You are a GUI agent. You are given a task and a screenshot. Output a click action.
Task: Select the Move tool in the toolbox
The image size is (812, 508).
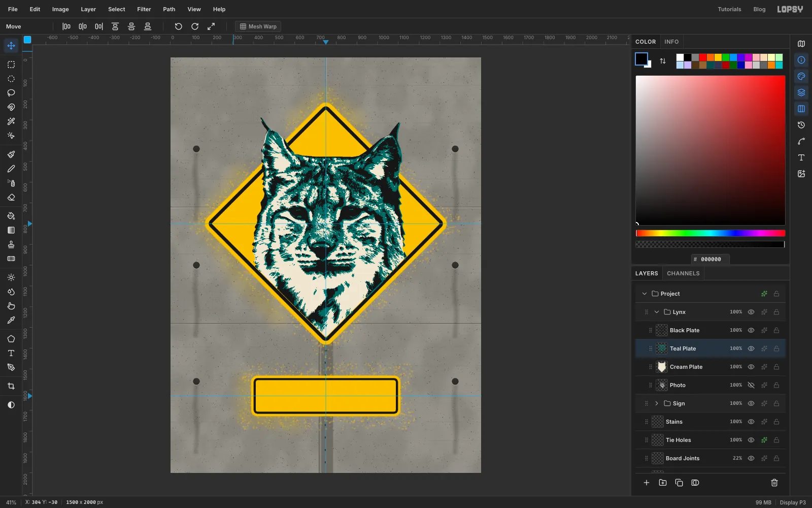(11, 46)
